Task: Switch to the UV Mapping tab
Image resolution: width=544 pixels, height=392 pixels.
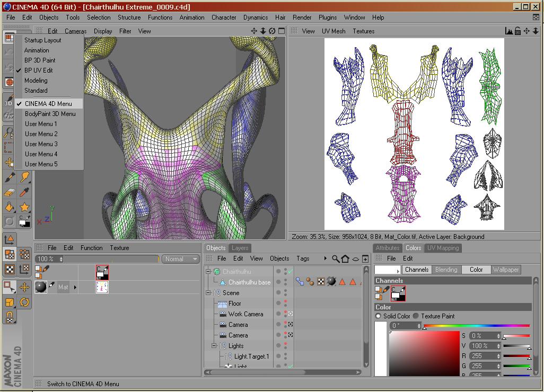Action: point(443,248)
